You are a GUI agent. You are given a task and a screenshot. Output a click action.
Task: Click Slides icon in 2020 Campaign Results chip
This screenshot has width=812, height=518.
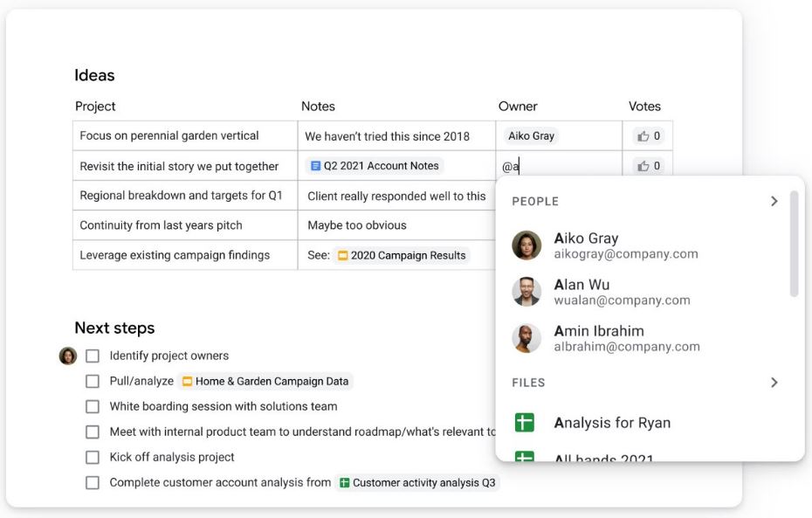pyautogui.click(x=342, y=255)
